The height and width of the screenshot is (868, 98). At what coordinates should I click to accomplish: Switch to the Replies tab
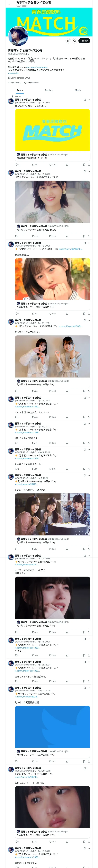(49, 90)
